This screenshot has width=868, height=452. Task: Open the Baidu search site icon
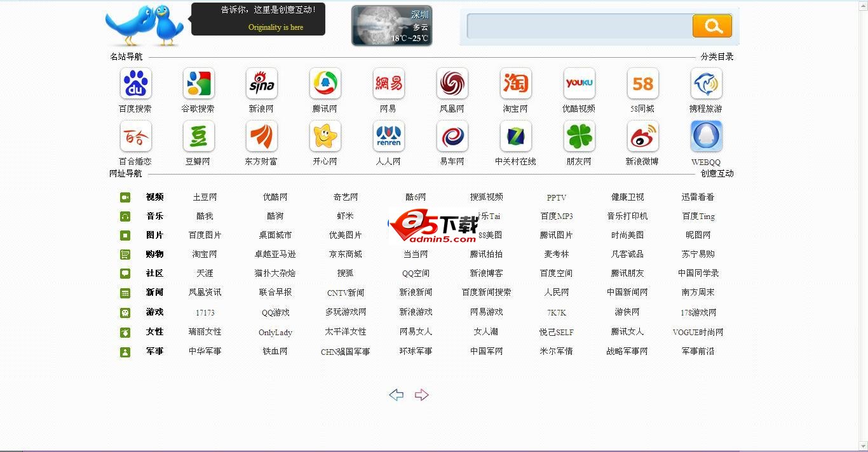coord(135,84)
